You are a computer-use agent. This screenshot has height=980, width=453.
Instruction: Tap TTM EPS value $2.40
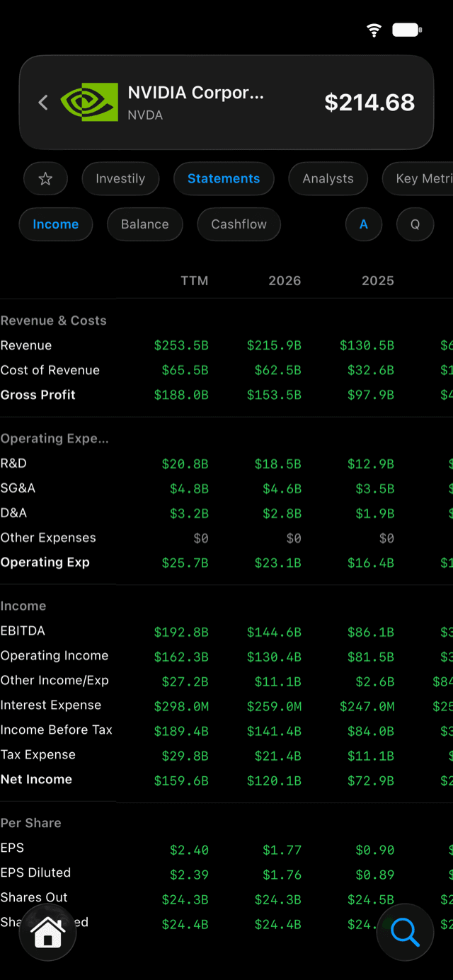(189, 850)
